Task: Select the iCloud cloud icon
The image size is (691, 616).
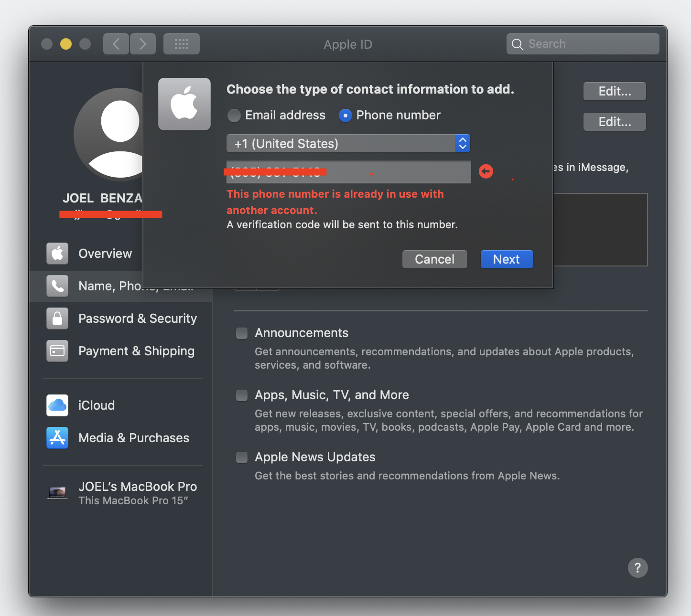Action: click(x=57, y=405)
